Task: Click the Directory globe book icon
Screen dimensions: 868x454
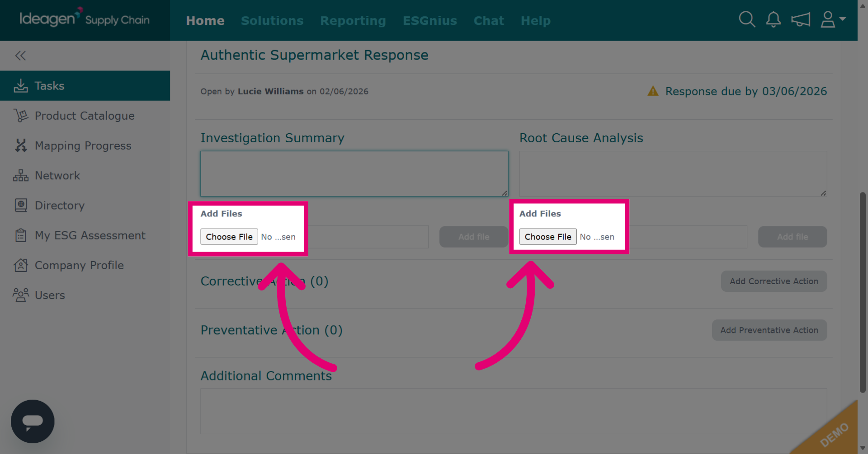Action: click(21, 206)
